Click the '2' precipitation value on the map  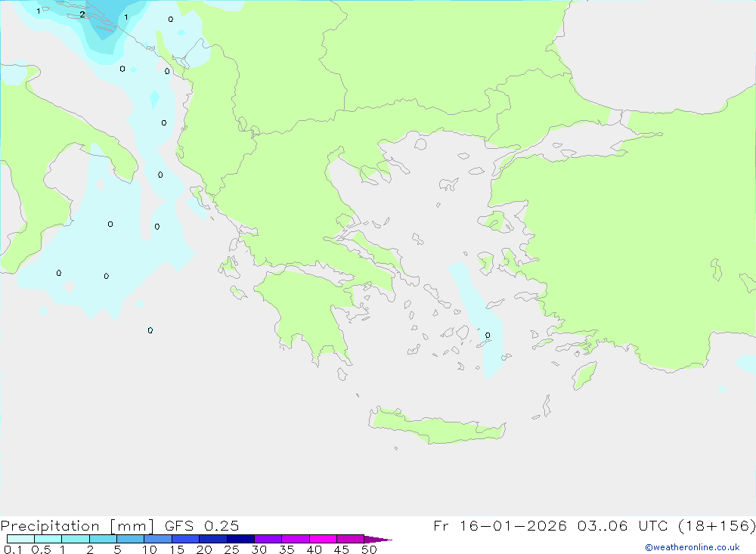click(82, 15)
